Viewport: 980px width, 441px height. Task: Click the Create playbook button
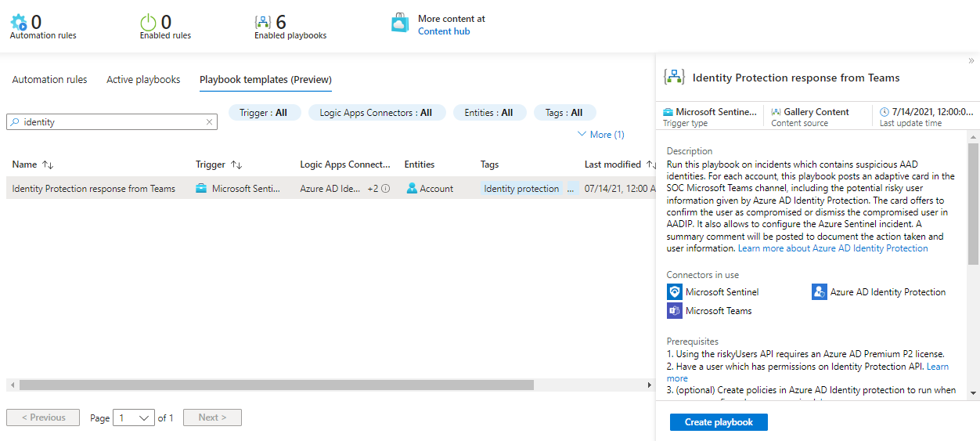pos(719,422)
